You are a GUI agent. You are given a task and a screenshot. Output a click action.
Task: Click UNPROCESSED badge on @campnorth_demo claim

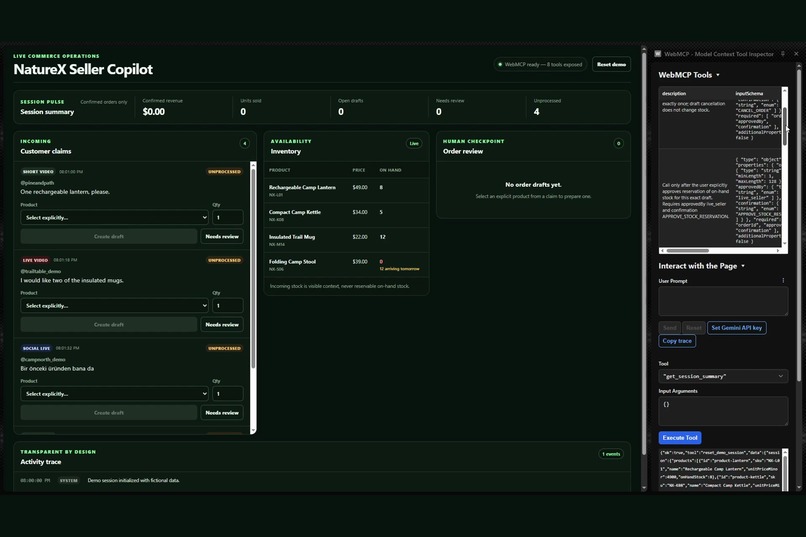point(224,348)
